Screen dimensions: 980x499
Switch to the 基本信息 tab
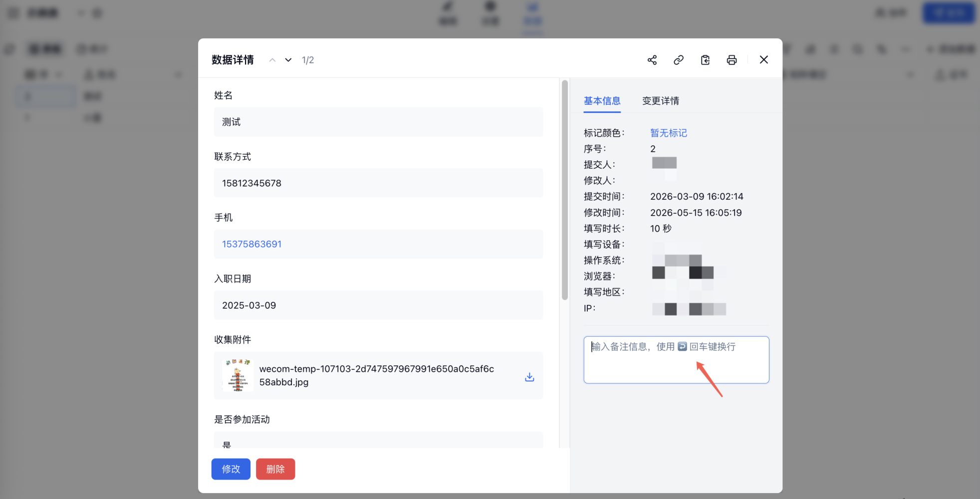602,101
